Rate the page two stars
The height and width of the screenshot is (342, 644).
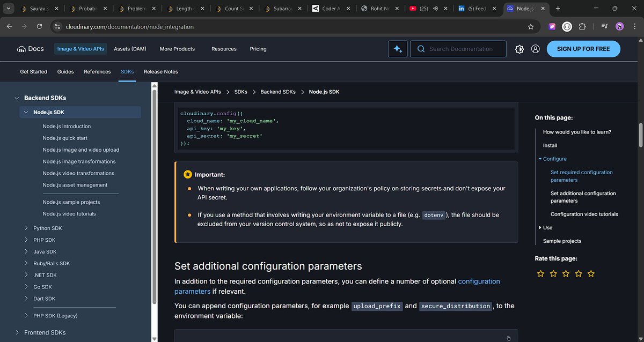(553, 273)
